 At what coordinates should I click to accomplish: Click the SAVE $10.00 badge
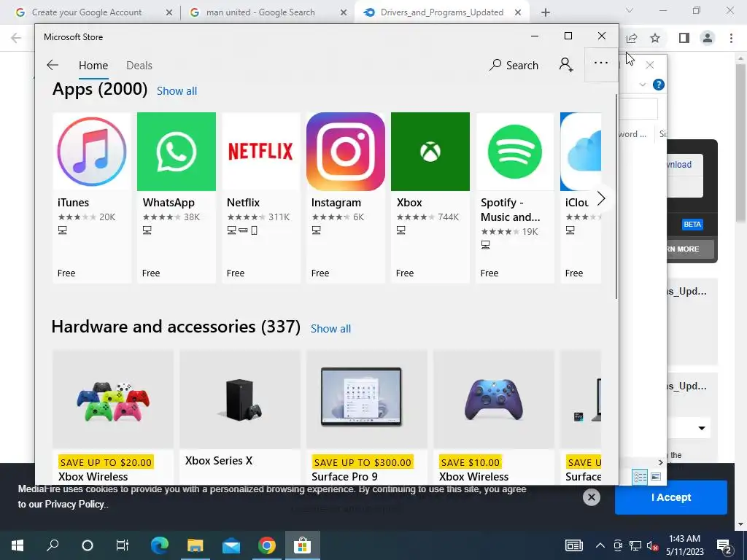click(471, 462)
